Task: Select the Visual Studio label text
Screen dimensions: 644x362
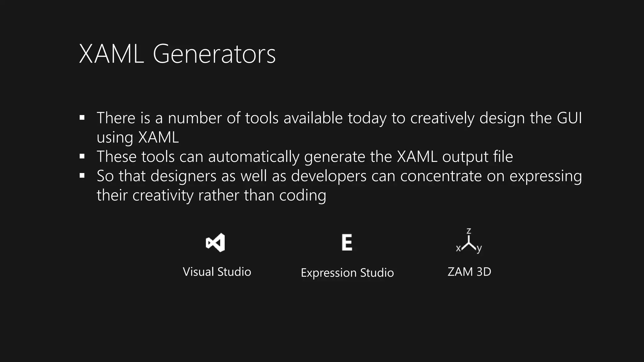Action: coord(217,272)
